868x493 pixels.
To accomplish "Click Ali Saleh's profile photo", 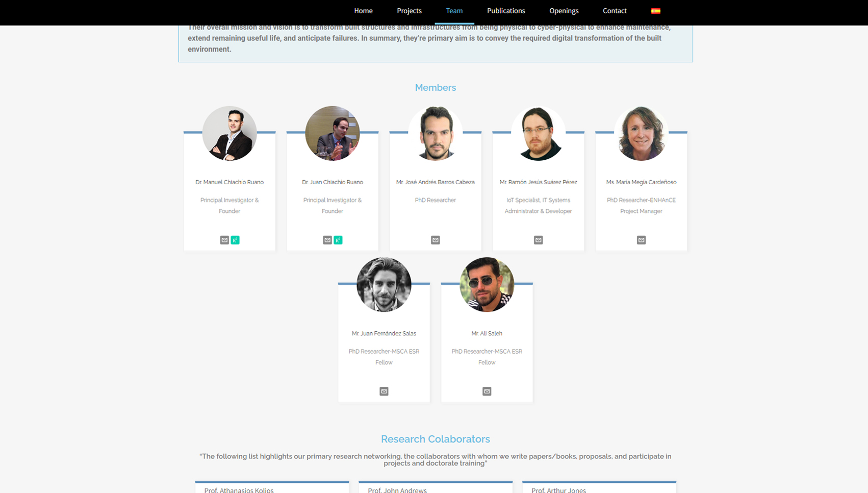I will pyautogui.click(x=487, y=285).
